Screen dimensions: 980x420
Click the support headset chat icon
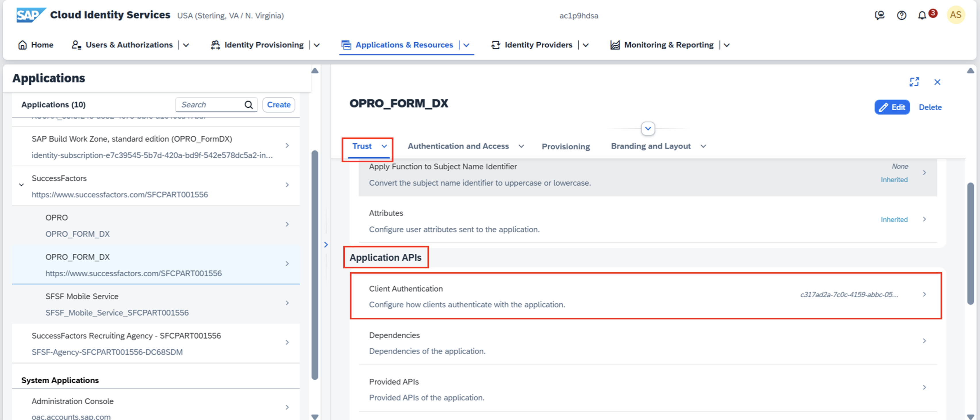880,16
